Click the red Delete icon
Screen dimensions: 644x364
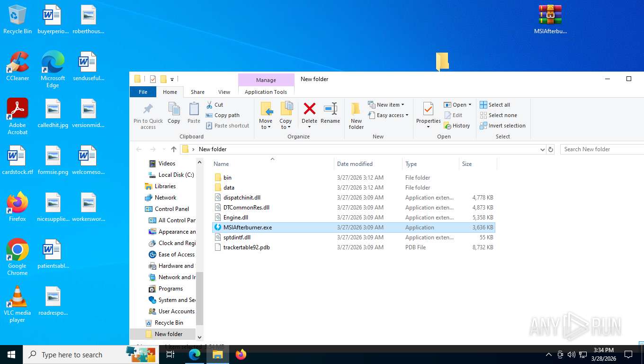(x=309, y=109)
